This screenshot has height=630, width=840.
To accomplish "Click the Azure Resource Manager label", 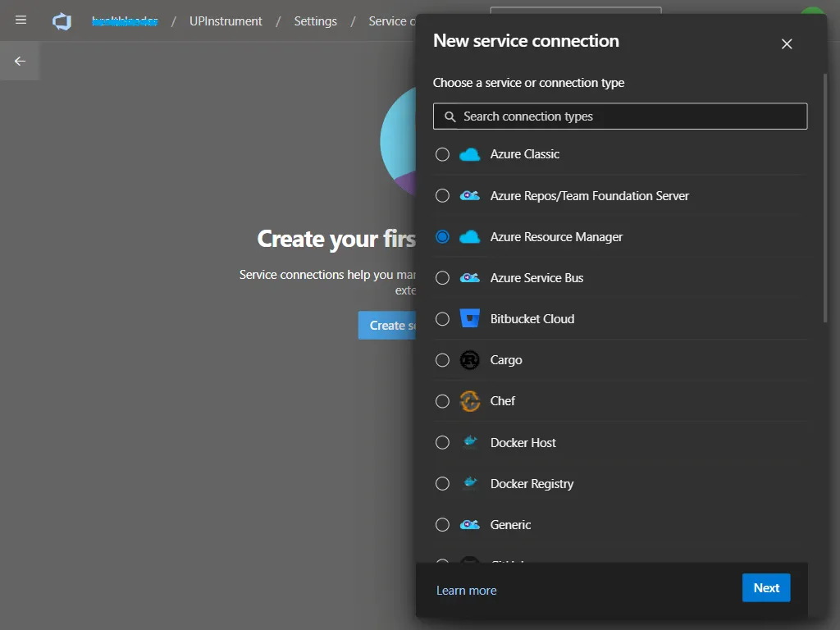I will tap(557, 237).
